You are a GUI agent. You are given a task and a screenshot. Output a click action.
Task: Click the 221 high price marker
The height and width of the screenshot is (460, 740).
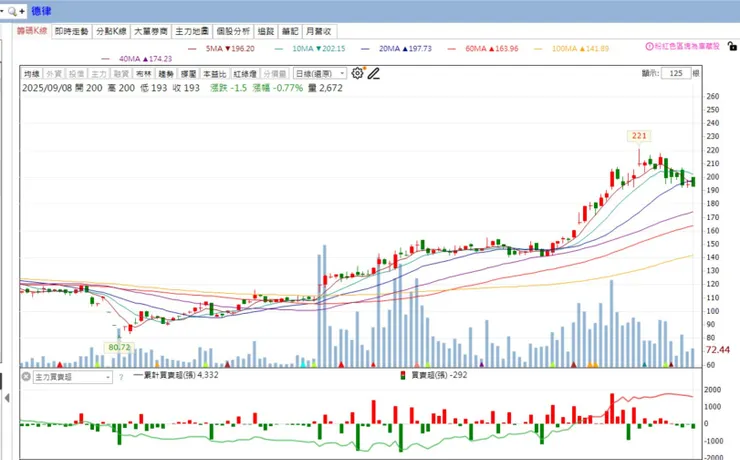pyautogui.click(x=639, y=136)
